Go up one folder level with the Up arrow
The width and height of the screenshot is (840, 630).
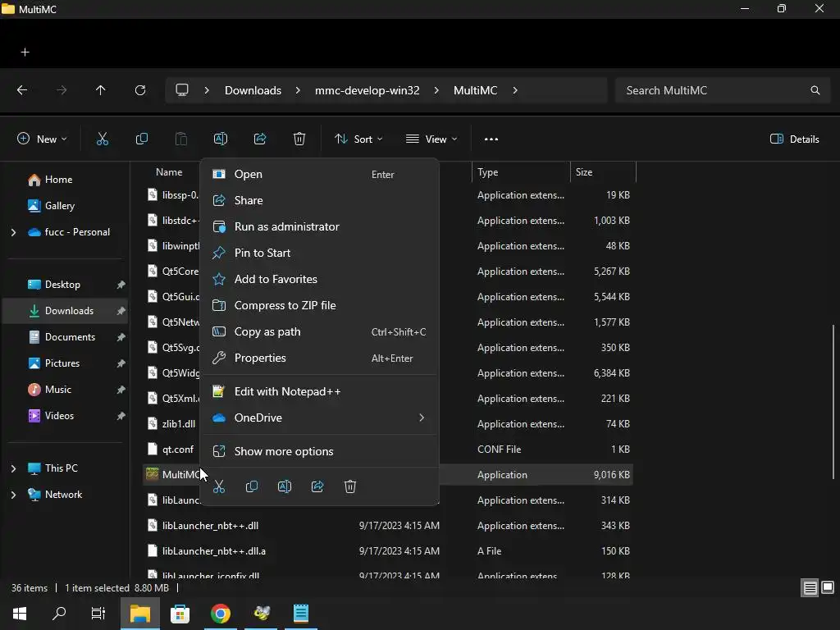(x=101, y=90)
